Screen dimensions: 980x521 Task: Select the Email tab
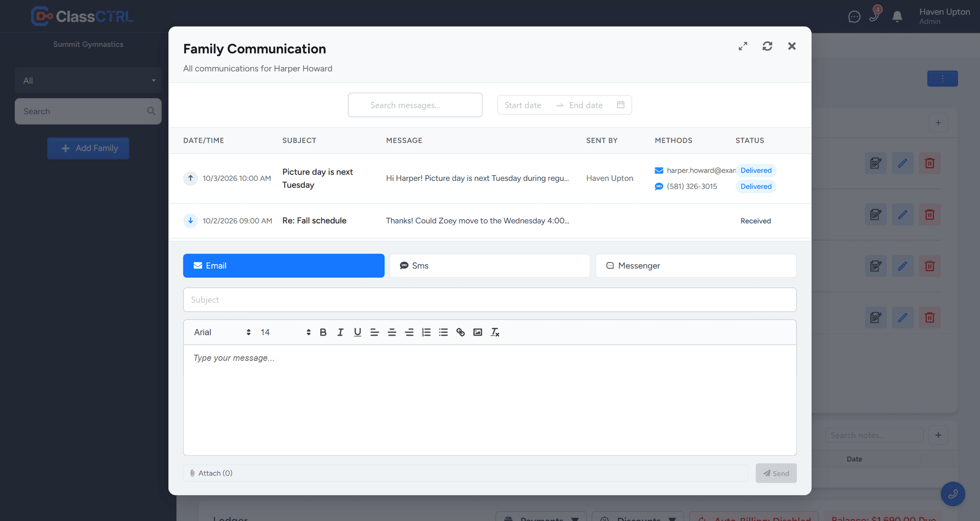point(284,266)
